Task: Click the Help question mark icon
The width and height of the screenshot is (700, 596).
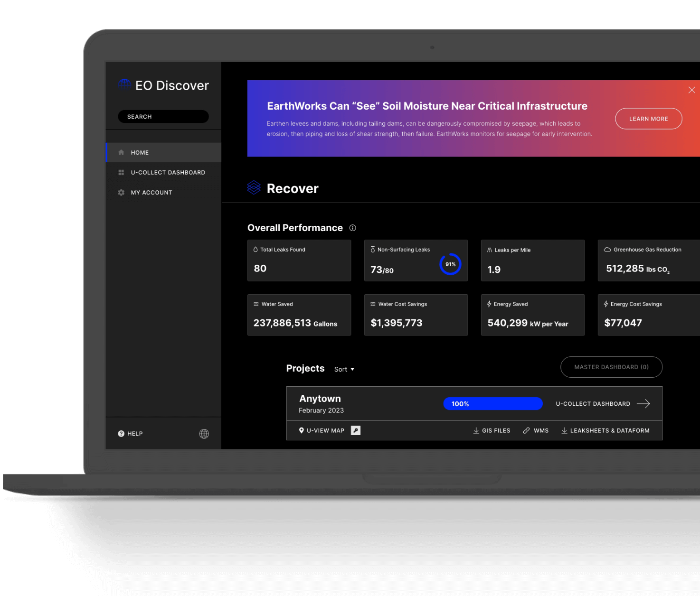Action: (121, 434)
